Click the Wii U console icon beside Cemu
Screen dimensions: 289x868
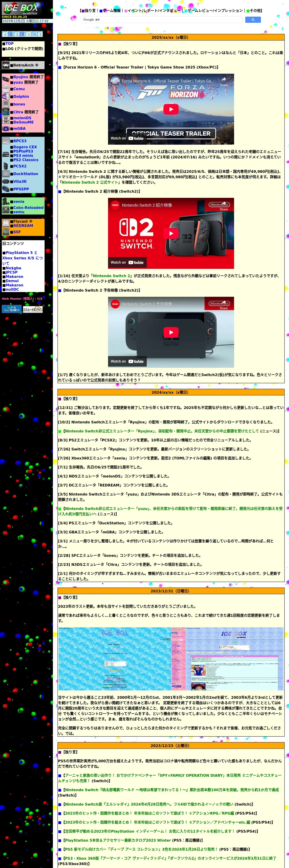pyautogui.click(x=6, y=89)
